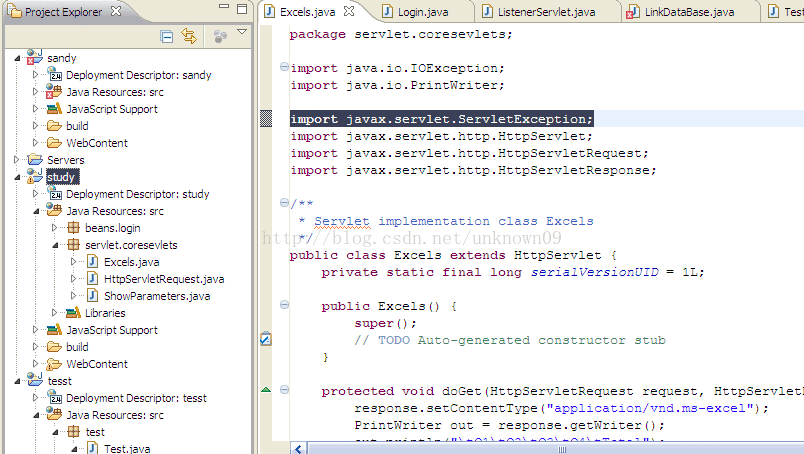The height and width of the screenshot is (454, 804).
Task: Minimize the Project Explorer panel
Action: click(x=224, y=7)
